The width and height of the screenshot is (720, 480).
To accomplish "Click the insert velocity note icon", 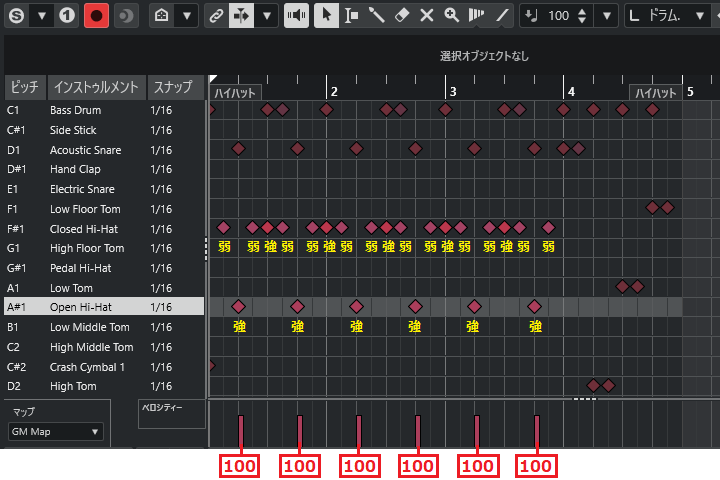I will tap(531, 16).
